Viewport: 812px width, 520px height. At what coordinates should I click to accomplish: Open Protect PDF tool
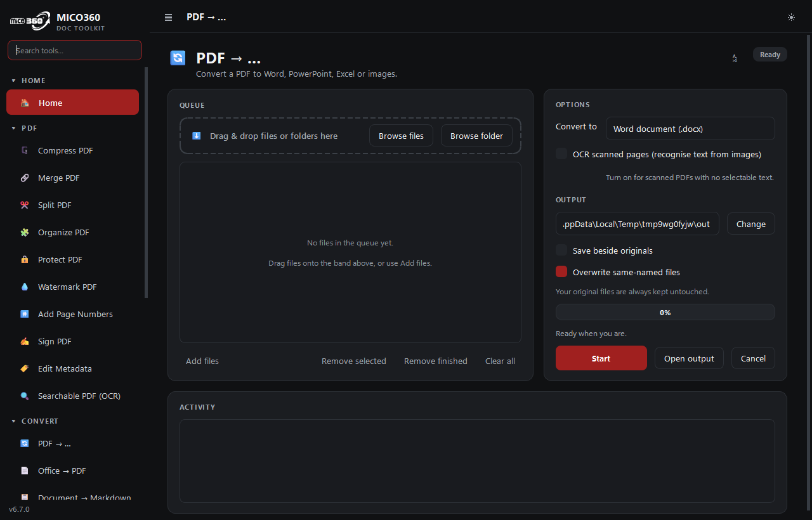(72, 259)
